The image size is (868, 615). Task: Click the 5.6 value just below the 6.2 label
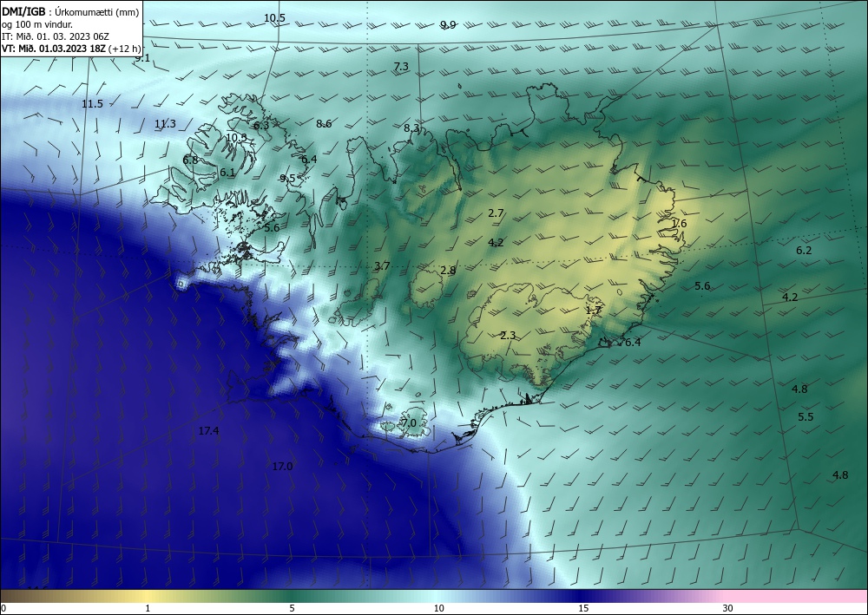coord(702,285)
